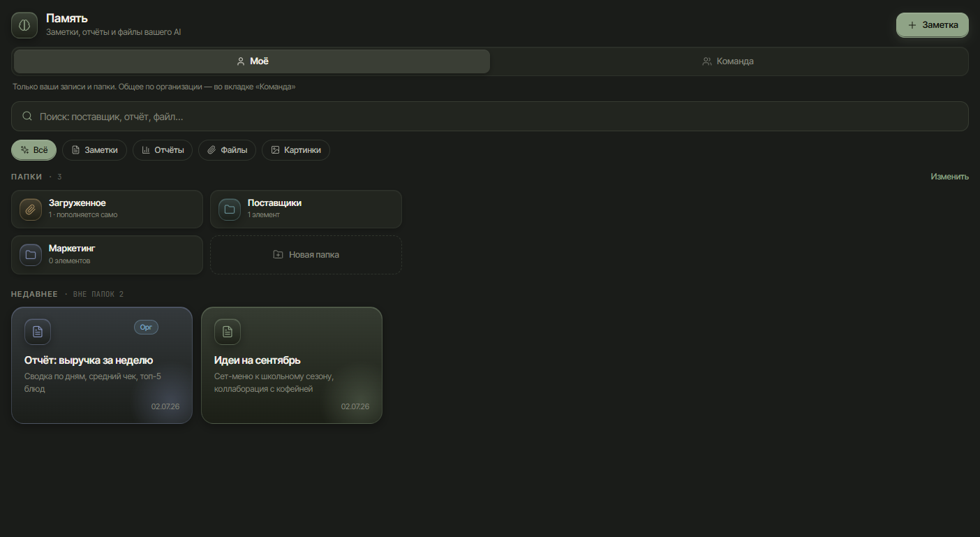The image size is (980, 537).
Task: Focus the search field for поставщик, отчёт, файл
Action: 490,117
